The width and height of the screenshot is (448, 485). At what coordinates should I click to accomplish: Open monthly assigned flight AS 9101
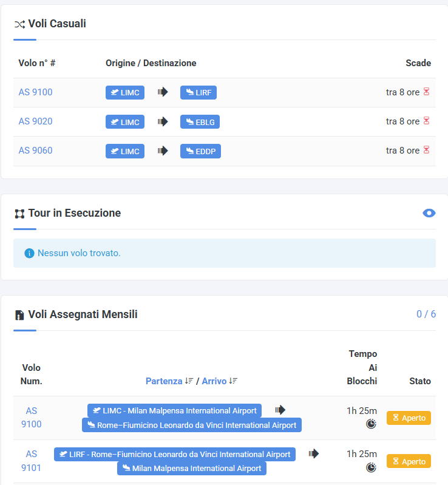coord(31,461)
